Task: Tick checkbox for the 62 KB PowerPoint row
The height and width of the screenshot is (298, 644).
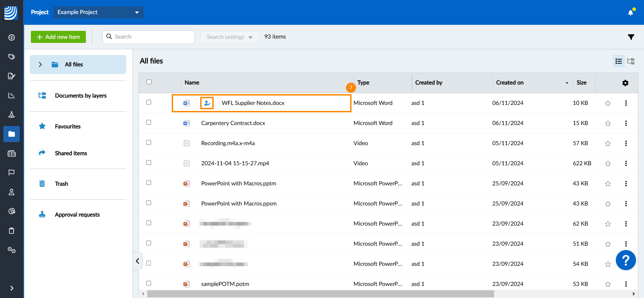Action: point(149,223)
